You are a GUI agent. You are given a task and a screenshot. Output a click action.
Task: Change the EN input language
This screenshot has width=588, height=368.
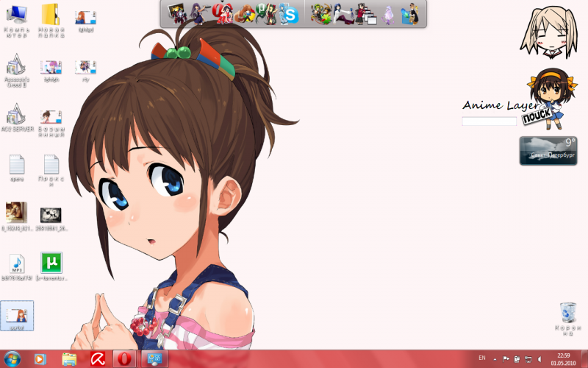tap(482, 358)
